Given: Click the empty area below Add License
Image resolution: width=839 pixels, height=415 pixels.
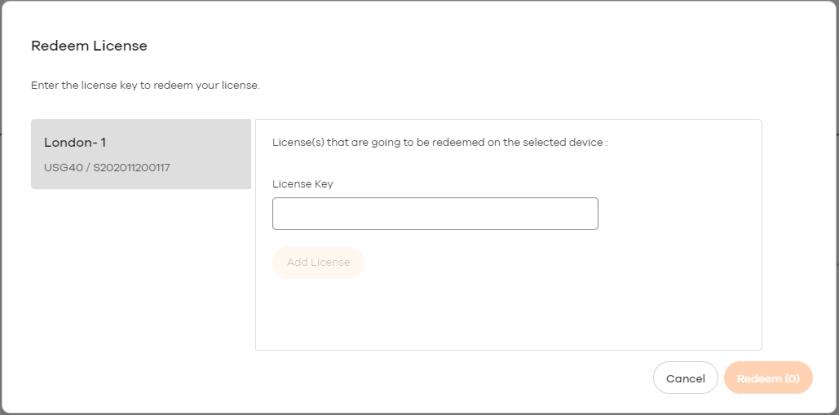Looking at the screenshot, I should coord(508,314).
